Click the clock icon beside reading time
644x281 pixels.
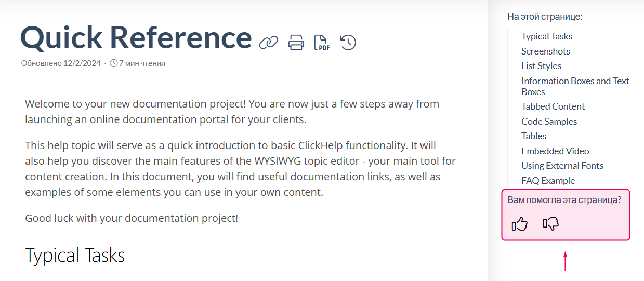114,63
